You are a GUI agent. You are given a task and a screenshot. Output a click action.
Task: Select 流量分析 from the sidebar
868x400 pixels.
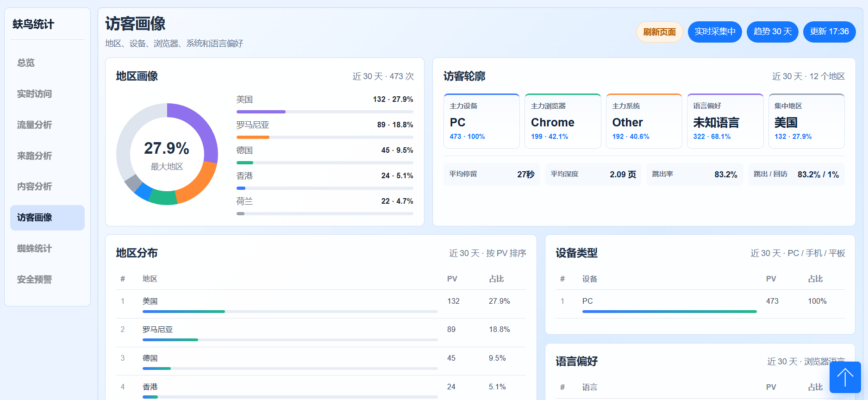tap(47, 125)
